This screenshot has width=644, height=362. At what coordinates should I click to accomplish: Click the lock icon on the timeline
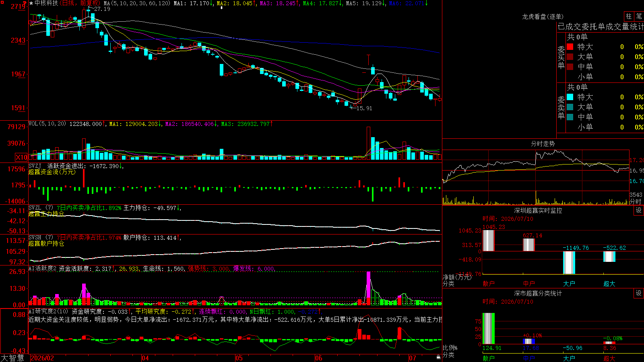[439, 357]
